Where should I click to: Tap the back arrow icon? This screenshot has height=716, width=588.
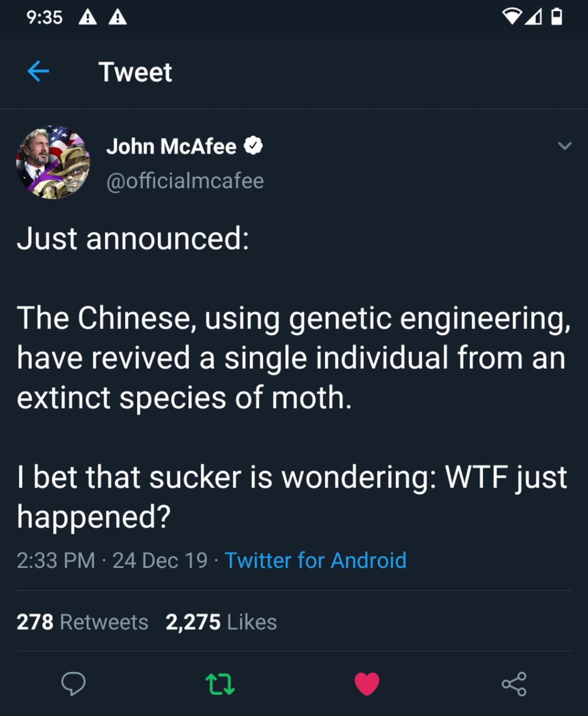click(38, 72)
